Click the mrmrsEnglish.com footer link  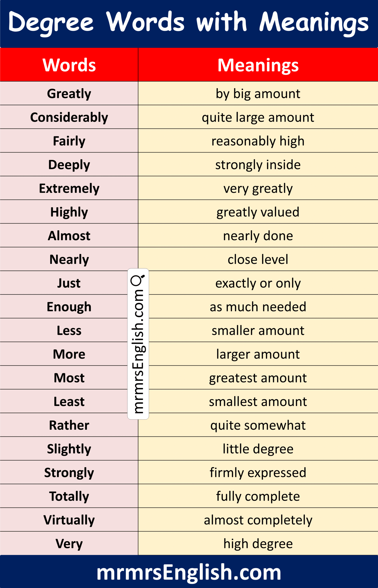coord(189,572)
